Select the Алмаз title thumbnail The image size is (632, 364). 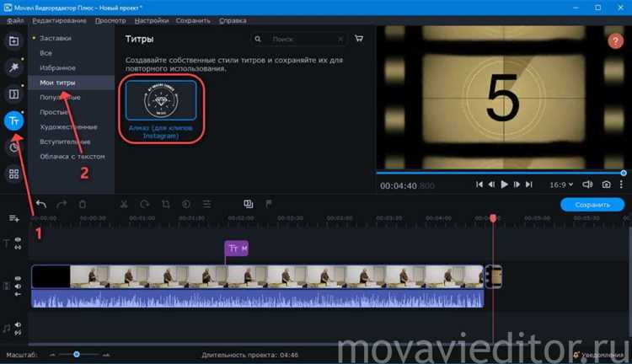[161, 100]
